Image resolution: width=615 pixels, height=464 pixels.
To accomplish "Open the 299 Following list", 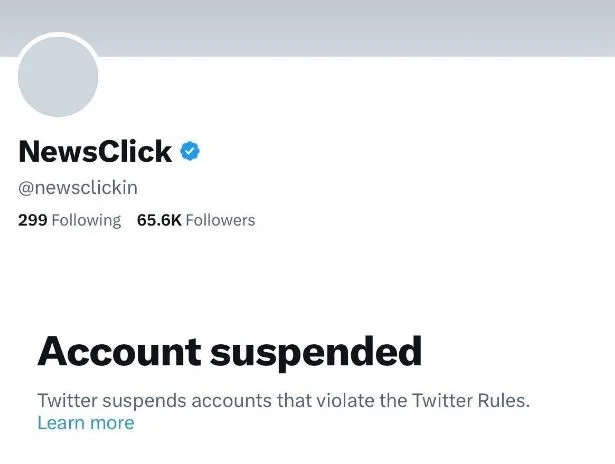I will (x=69, y=220).
